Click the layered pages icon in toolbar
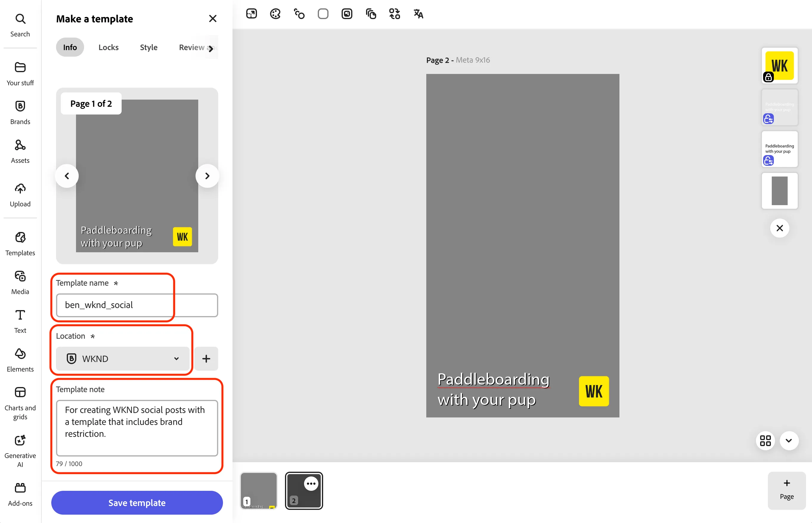This screenshot has width=812, height=523. pyautogui.click(x=371, y=14)
